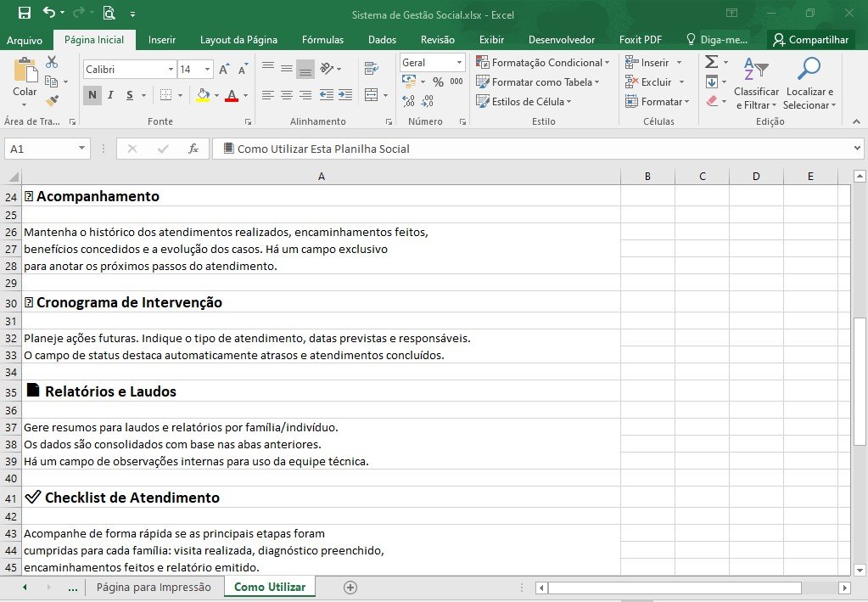Click the horizontal scrollbar thumb
This screenshot has height=602, width=868.
[x=675, y=588]
